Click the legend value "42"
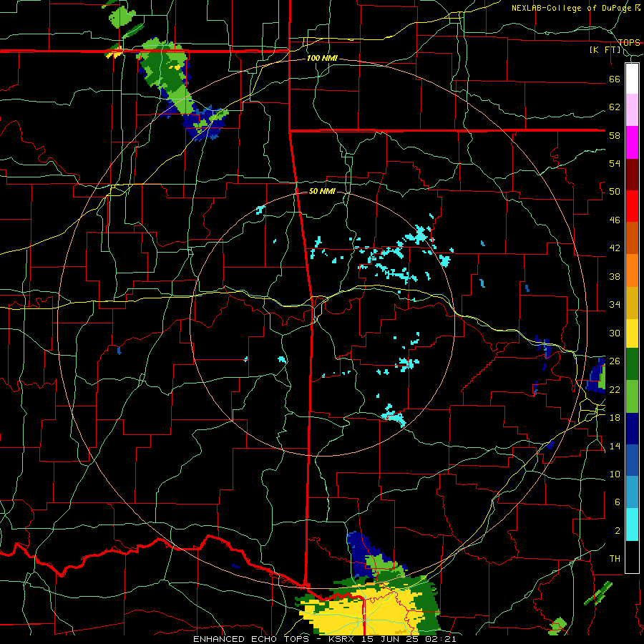The height and width of the screenshot is (644, 644). click(615, 248)
